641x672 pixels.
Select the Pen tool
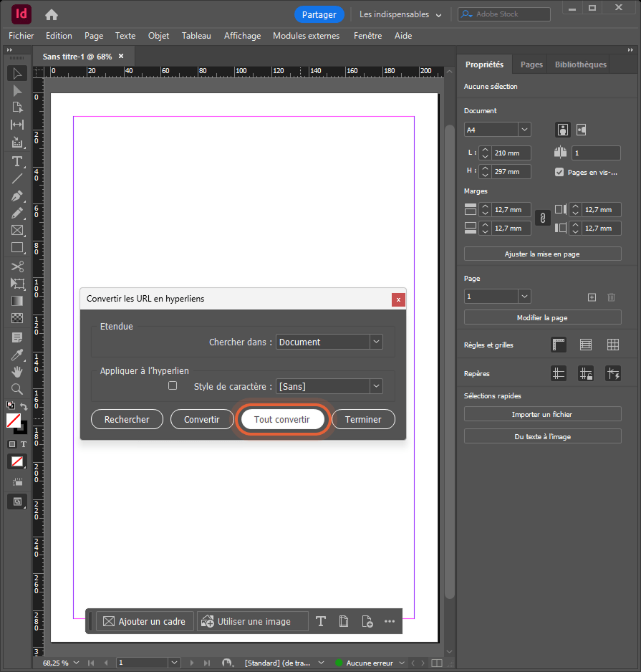tap(17, 196)
